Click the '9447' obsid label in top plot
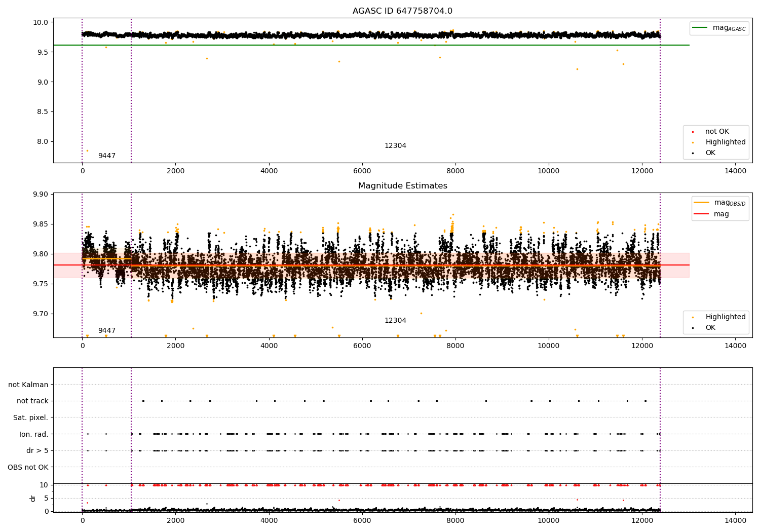This screenshot has width=760, height=532. 107,156
